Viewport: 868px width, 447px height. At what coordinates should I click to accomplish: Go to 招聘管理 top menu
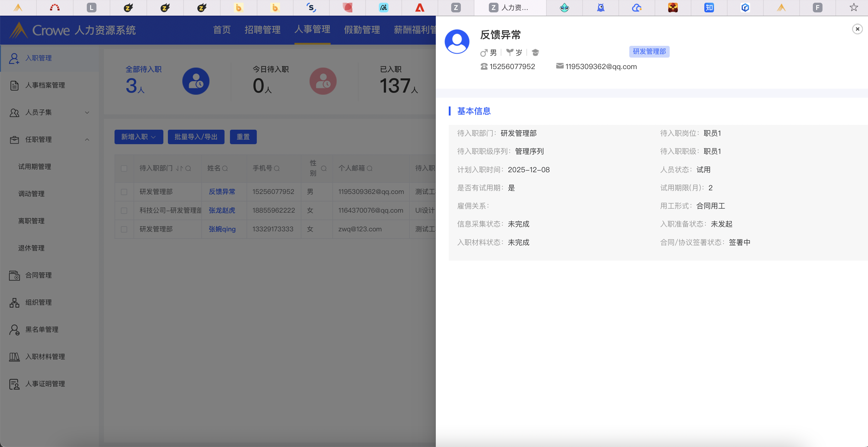263,30
